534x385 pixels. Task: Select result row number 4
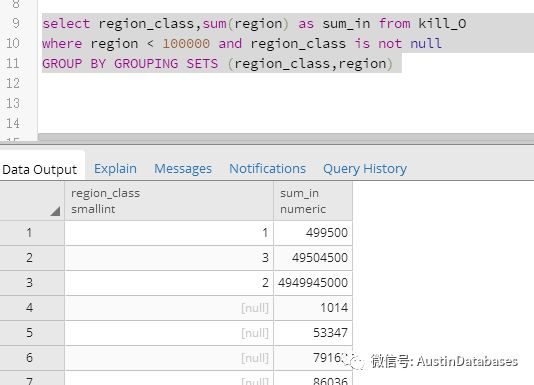pyautogui.click(x=32, y=308)
